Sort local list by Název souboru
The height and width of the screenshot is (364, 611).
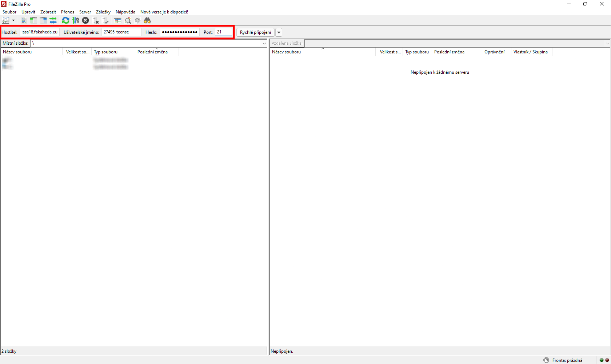(32, 52)
